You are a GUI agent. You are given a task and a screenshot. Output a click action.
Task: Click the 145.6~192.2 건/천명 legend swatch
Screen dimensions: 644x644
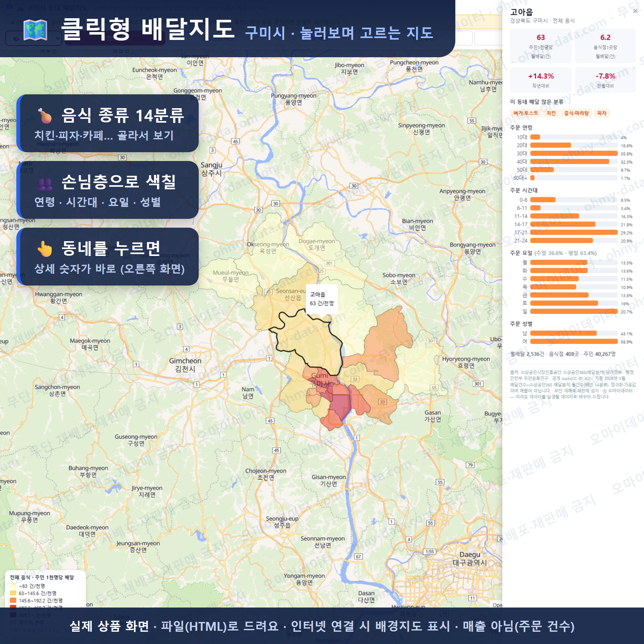[x=13, y=600]
